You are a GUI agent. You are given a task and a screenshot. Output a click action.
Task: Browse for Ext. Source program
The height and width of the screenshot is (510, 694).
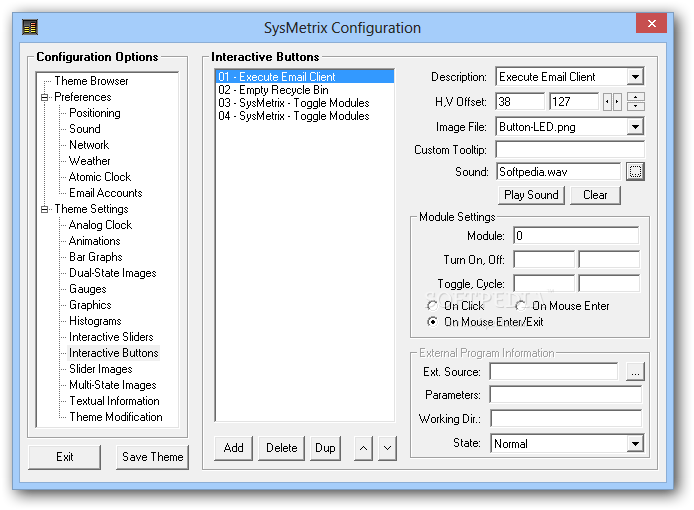coord(635,371)
